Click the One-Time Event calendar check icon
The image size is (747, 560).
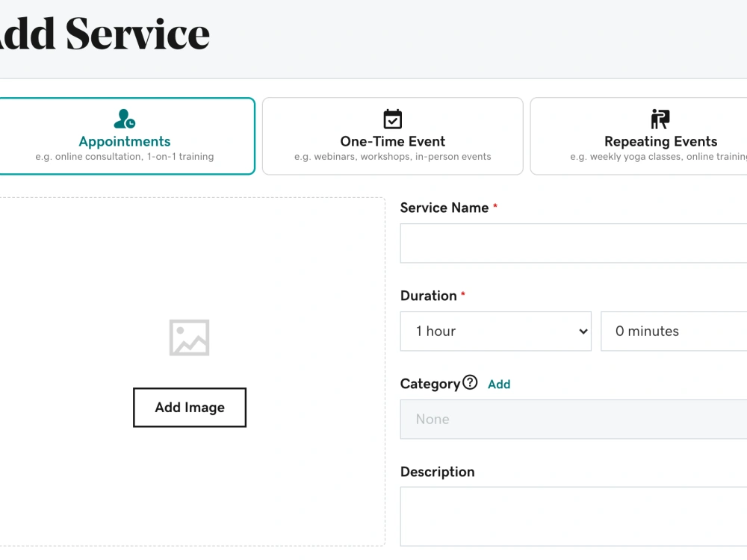pos(393,119)
